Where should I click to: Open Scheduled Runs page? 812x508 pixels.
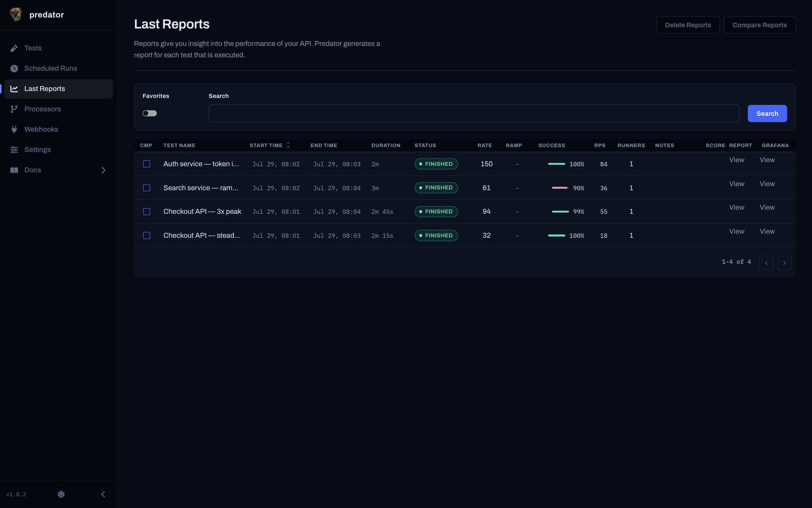click(x=58, y=68)
